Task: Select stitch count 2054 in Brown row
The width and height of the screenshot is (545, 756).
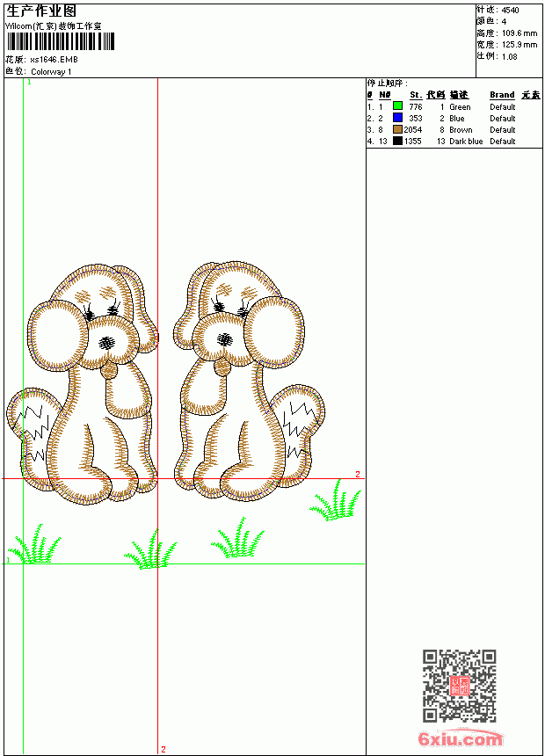Action: pyautogui.click(x=413, y=130)
